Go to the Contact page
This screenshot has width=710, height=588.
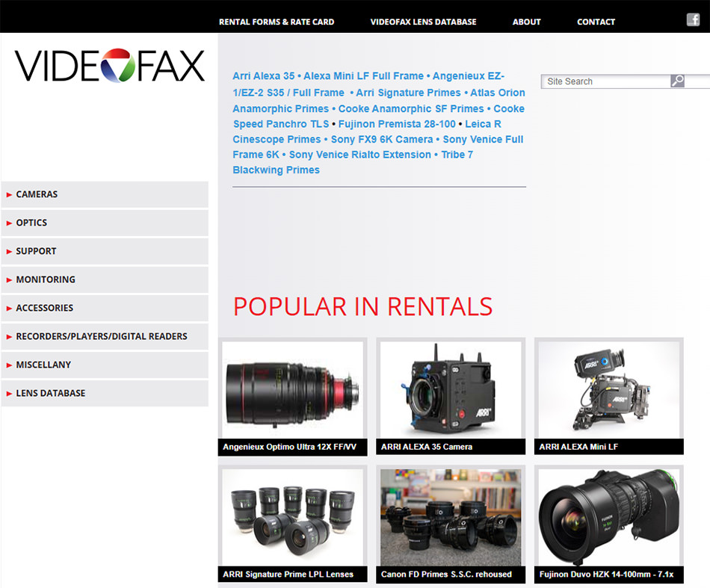click(596, 22)
